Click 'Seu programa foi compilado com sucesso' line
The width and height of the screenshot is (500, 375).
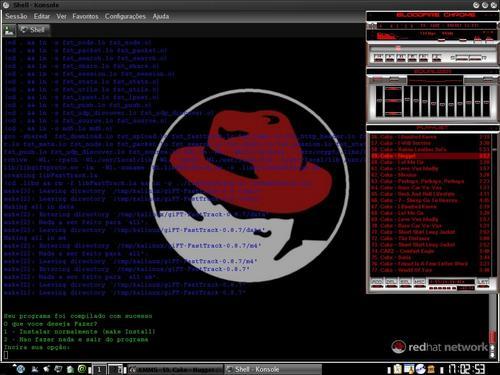(78, 316)
